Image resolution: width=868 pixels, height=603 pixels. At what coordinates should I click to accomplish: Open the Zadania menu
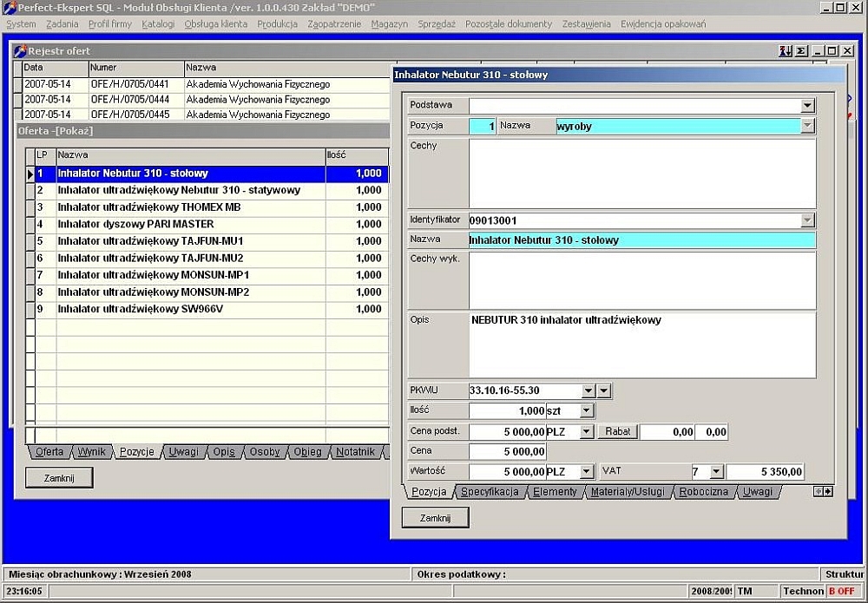tap(62, 23)
